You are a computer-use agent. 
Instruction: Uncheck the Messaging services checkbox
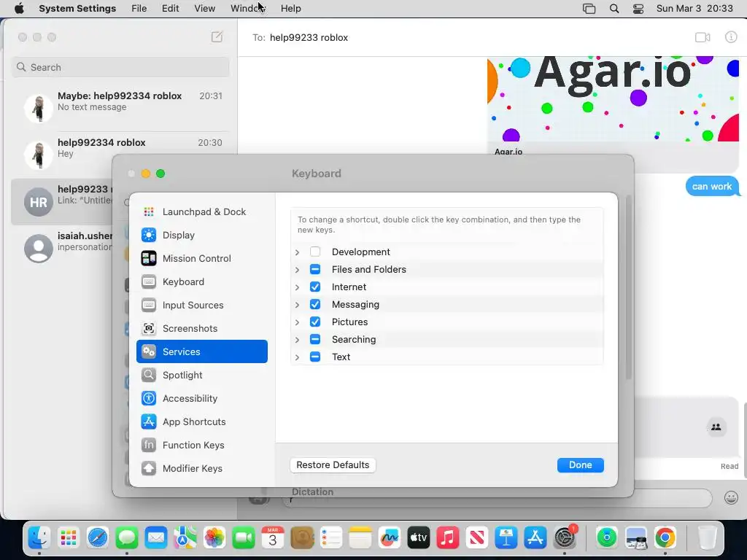[x=315, y=304]
